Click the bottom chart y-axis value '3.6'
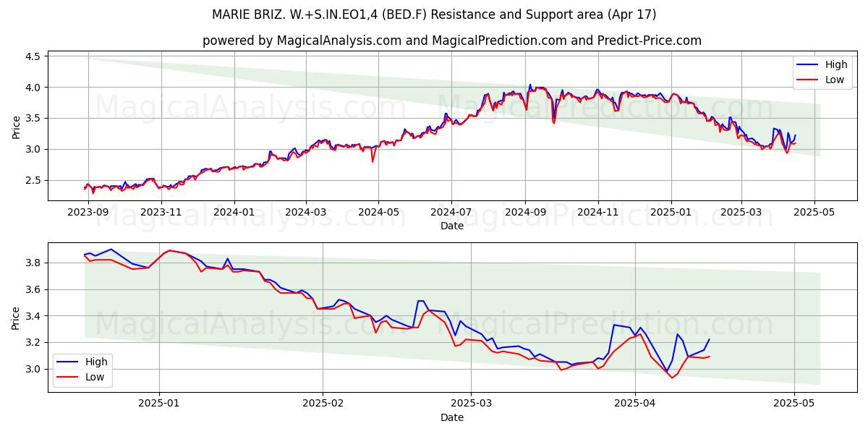The width and height of the screenshot is (868, 434). pos(35,290)
